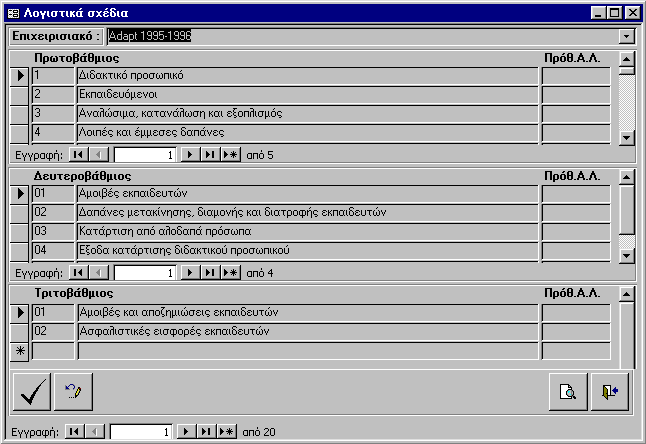Go to first record in Πρωτοβάθμιος navigator
The image size is (646, 444).
78,155
